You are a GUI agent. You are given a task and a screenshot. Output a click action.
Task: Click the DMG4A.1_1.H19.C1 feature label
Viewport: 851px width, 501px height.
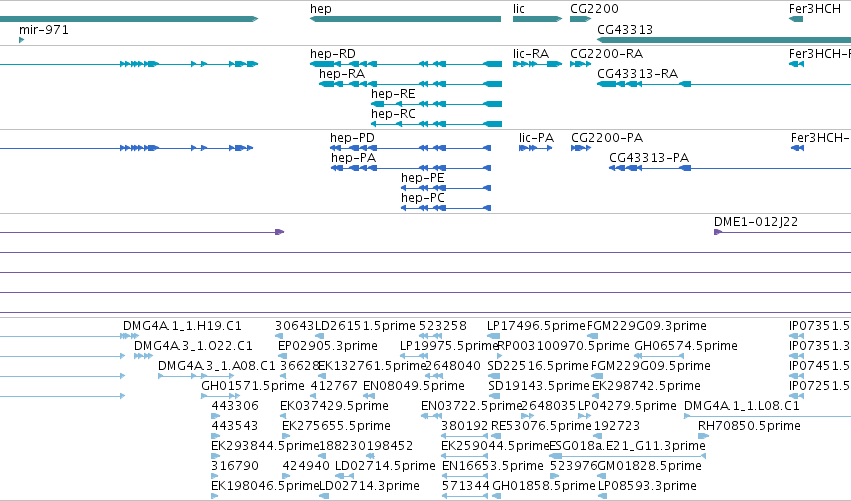pyautogui.click(x=182, y=326)
